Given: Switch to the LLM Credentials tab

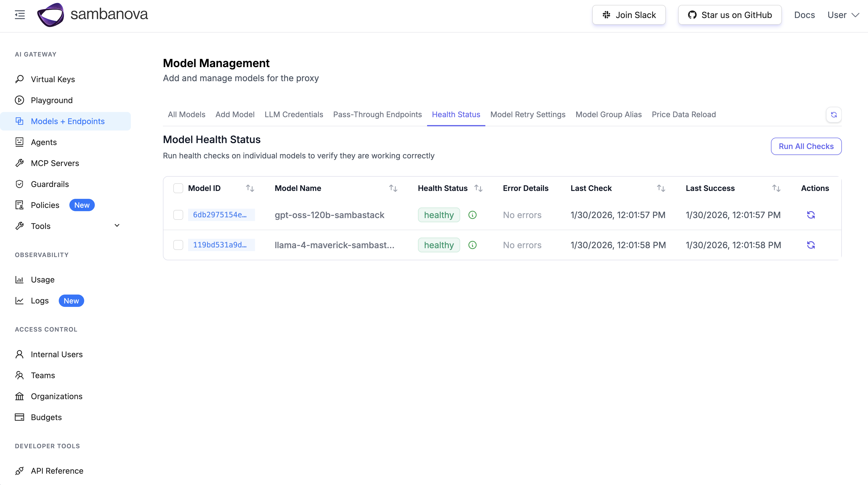Looking at the screenshot, I should click(294, 114).
